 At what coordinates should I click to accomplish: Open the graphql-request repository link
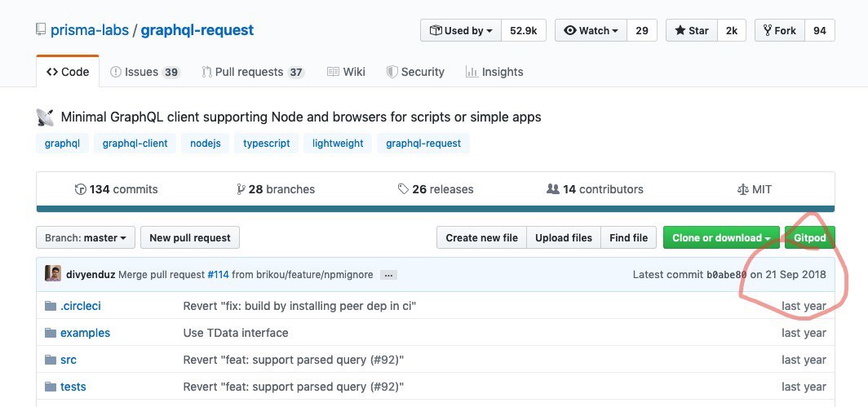tap(197, 30)
